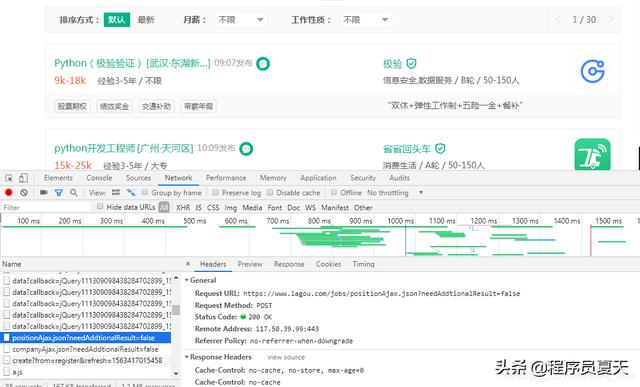Click the red record network log button
Viewport: 640px width, 387px height.
coord(9,192)
